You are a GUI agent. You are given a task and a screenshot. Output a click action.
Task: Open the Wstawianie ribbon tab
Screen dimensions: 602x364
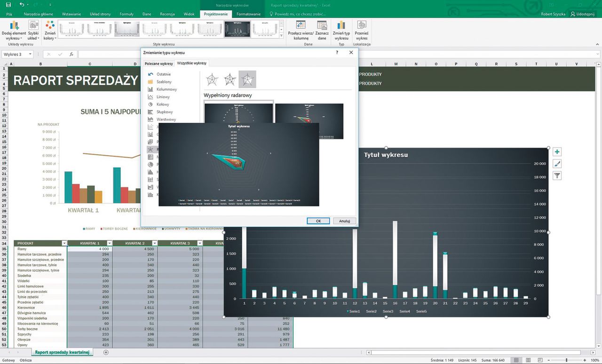(x=71, y=14)
